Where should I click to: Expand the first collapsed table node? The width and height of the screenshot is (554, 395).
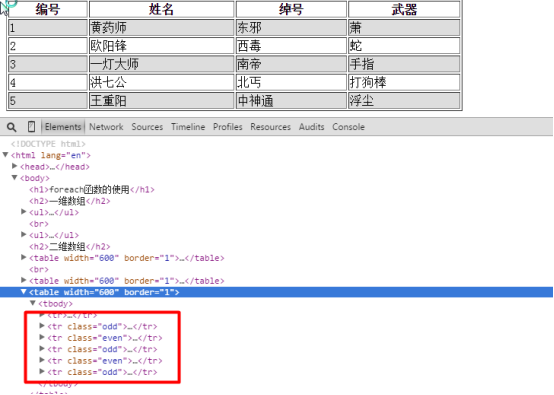pos(24,257)
